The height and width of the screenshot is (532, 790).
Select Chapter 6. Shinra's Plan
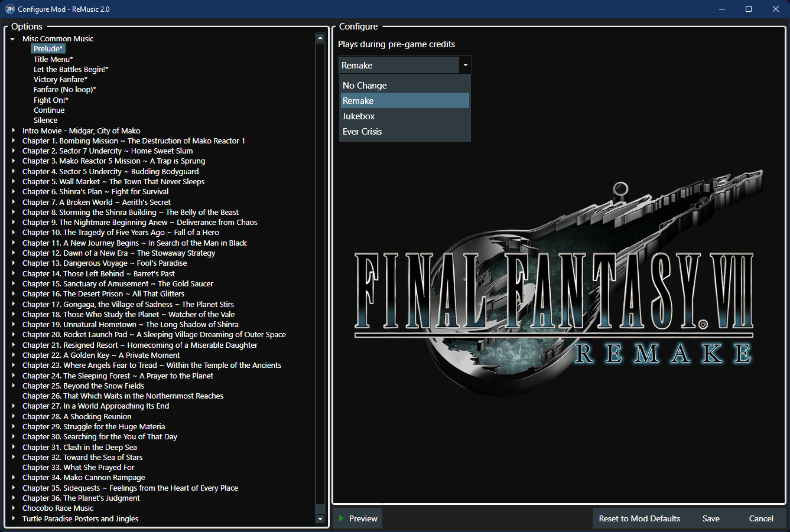coord(95,192)
